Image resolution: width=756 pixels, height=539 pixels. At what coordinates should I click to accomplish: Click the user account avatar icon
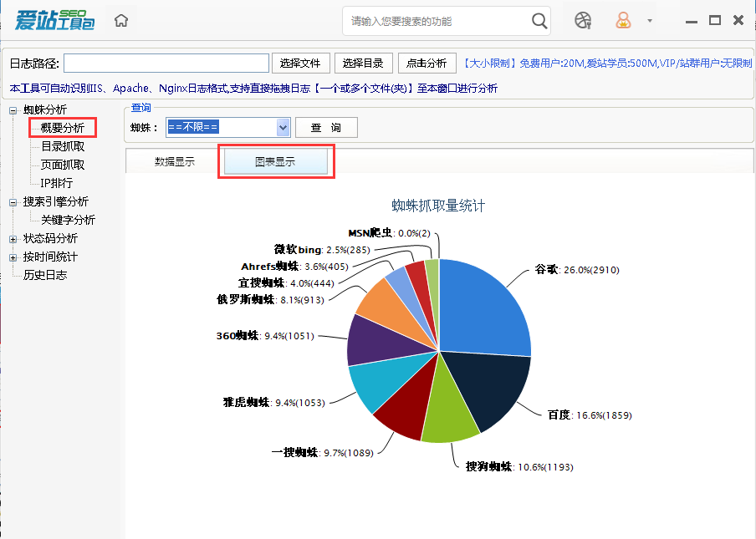click(623, 20)
